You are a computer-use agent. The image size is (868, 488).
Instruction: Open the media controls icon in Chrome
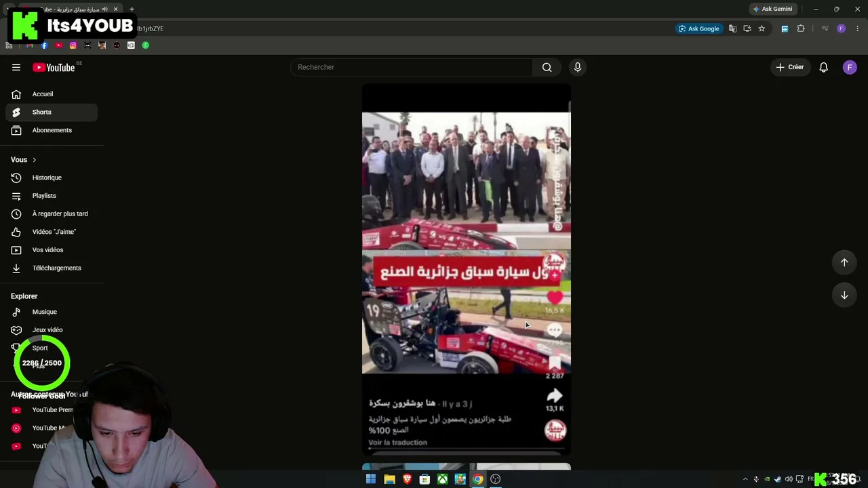[x=825, y=28]
